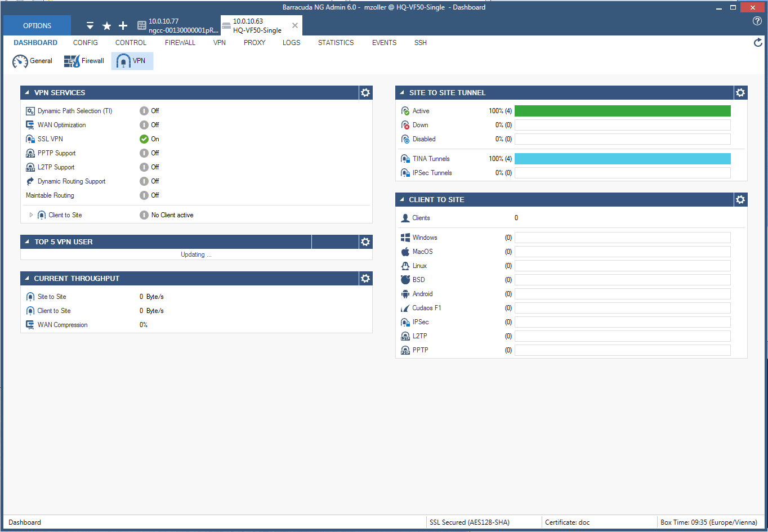Open the Firewall dashboard icon
The height and width of the screenshot is (532, 768).
pyautogui.click(x=72, y=61)
